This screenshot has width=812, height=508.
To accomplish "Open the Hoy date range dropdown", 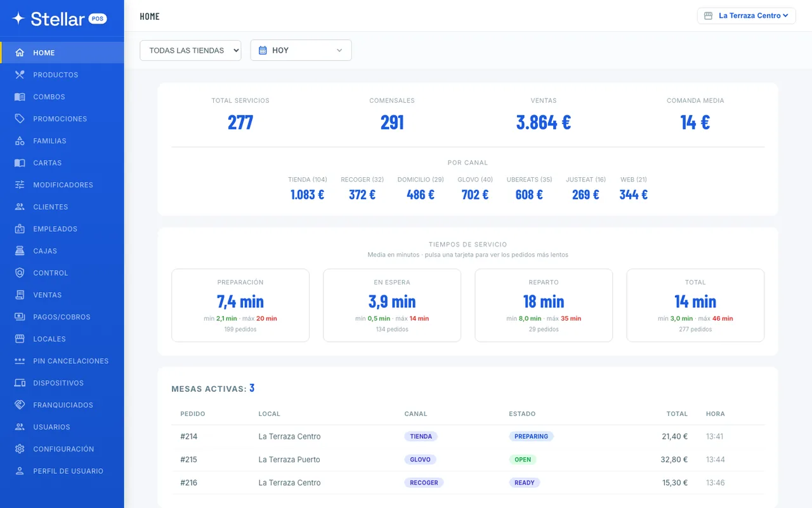I will click(x=301, y=50).
